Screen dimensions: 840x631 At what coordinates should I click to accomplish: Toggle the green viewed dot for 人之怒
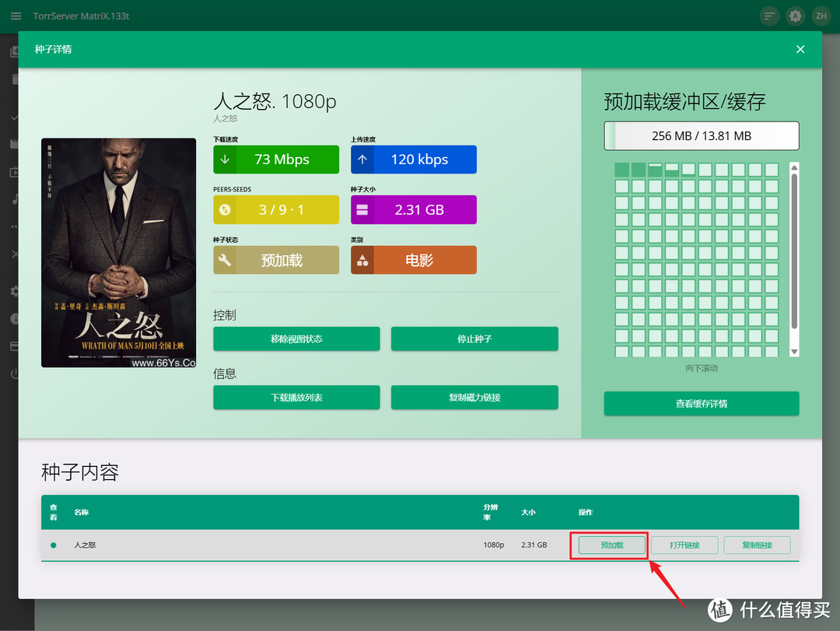pos(53,545)
